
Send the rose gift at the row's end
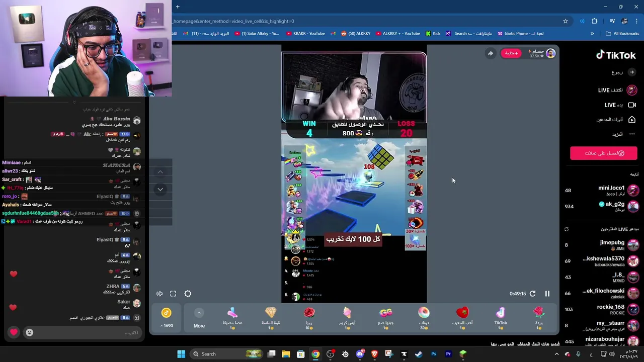[x=539, y=318]
